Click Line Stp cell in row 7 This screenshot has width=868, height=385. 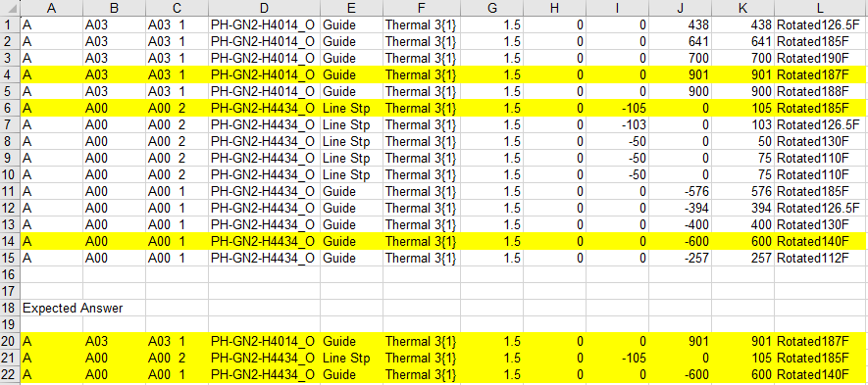click(351, 124)
